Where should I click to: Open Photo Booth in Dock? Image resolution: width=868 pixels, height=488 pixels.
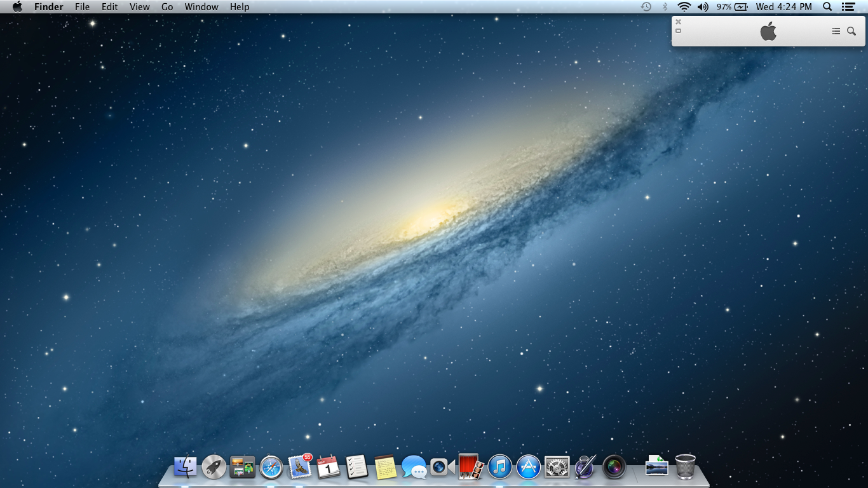[x=471, y=466]
